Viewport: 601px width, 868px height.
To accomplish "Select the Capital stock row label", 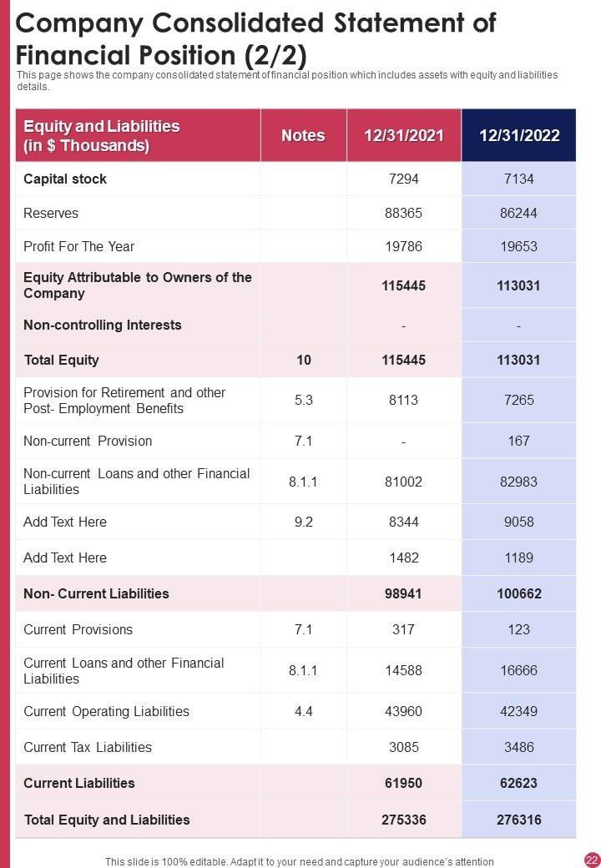I will (65, 179).
